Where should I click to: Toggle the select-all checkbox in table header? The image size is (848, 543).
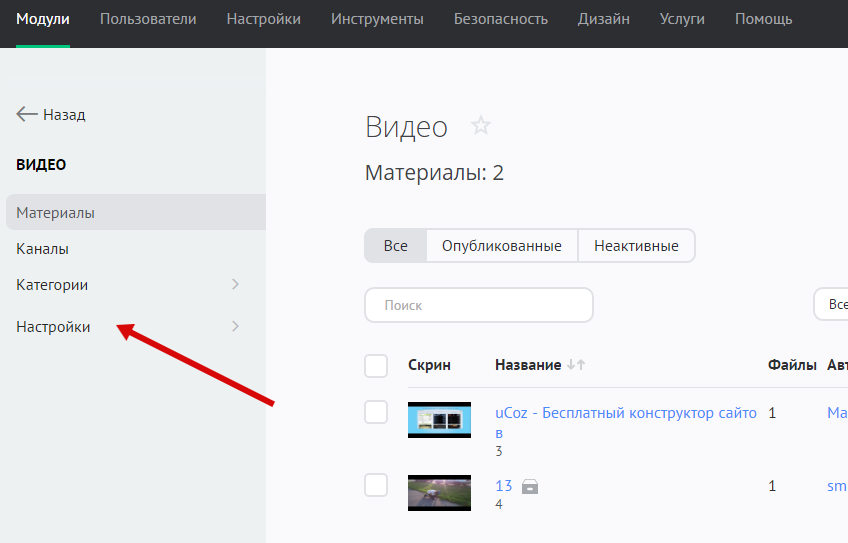(x=376, y=366)
